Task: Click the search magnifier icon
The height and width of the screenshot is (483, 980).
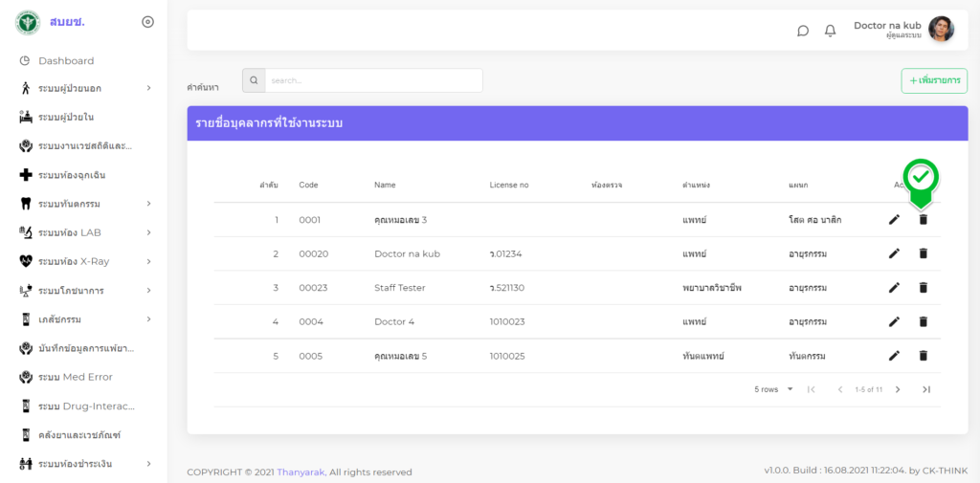Action: (254, 80)
